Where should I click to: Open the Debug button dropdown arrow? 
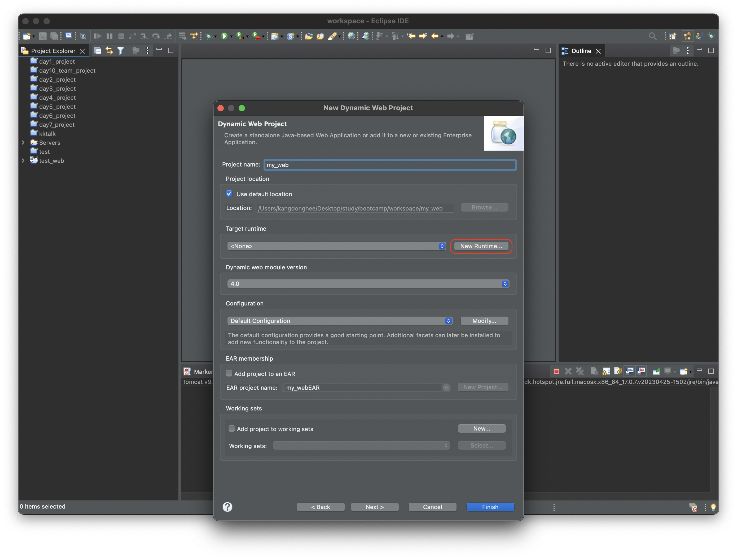[x=215, y=37]
